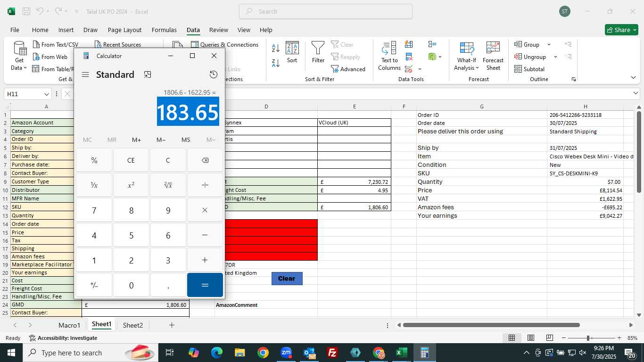This screenshot has width=644, height=362.
Task: Open Outlook from taskbar
Action: (309, 353)
